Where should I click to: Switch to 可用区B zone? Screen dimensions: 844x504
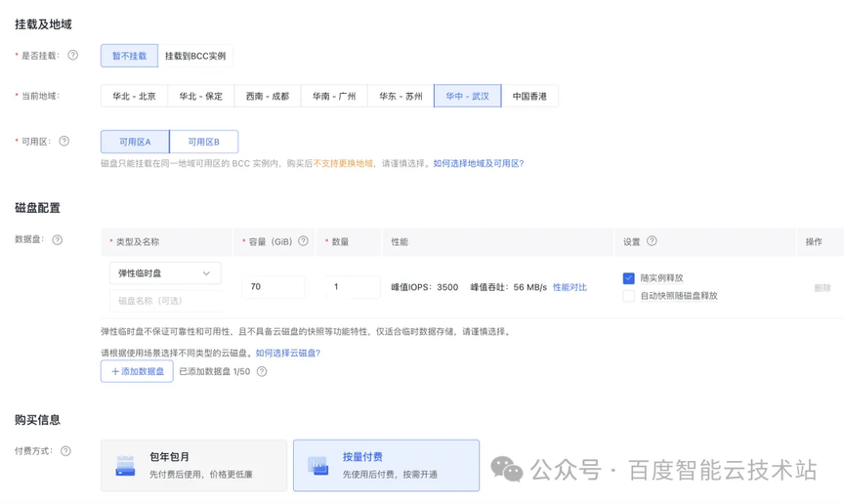203,142
